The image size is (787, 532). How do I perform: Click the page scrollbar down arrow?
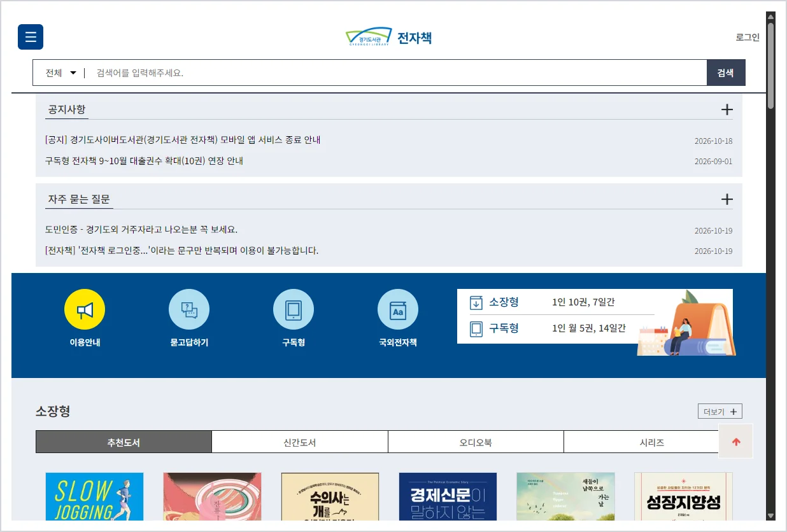[x=771, y=515]
